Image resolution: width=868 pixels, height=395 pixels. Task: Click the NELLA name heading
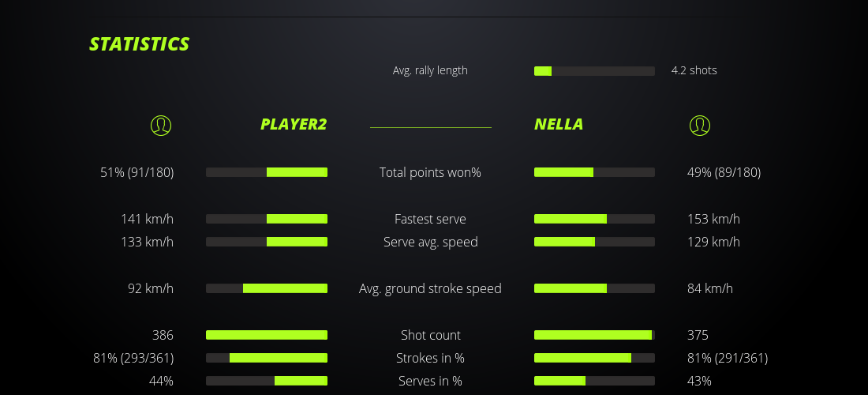point(559,124)
